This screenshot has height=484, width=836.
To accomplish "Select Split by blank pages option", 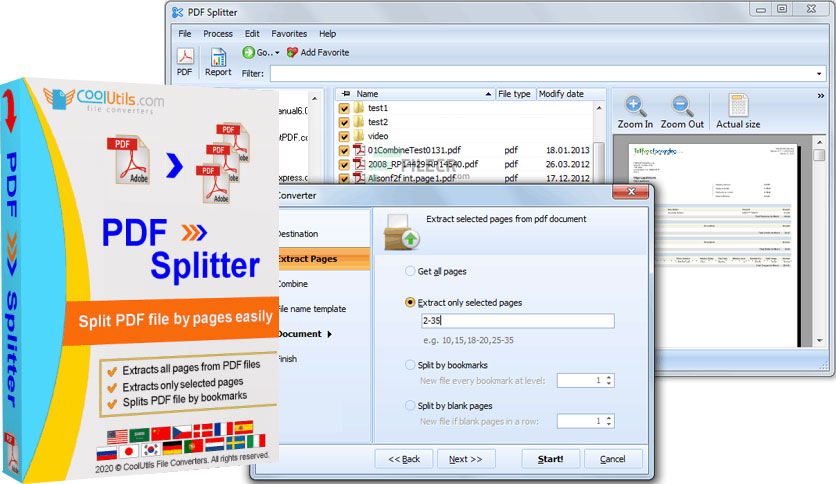I will (410, 406).
